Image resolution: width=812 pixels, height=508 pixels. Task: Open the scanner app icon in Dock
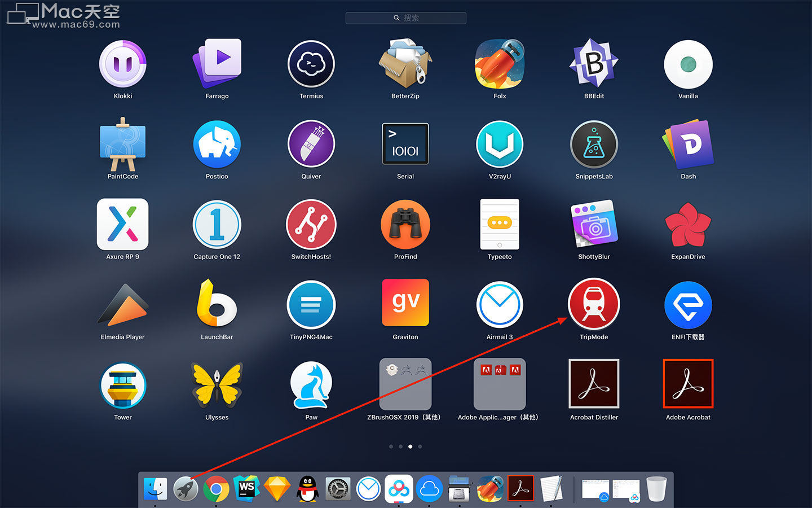[x=460, y=489]
